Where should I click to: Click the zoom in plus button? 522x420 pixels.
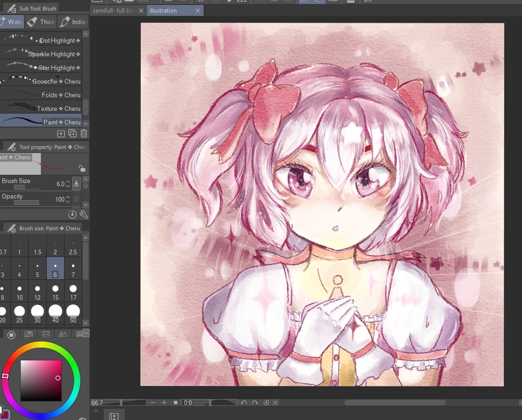164,403
